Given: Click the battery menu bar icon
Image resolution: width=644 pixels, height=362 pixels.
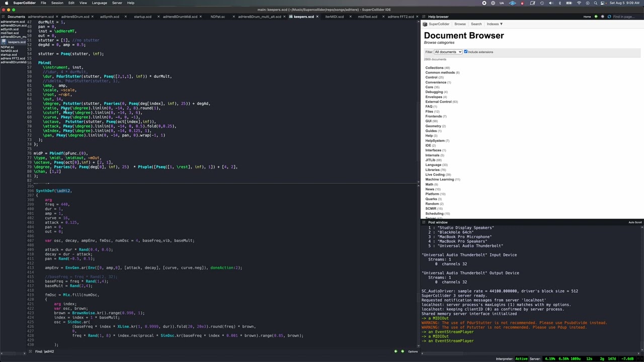Looking at the screenshot, I should click(569, 3).
